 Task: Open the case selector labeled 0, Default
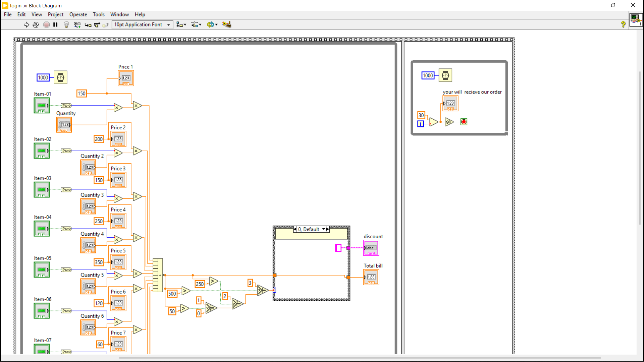click(311, 229)
